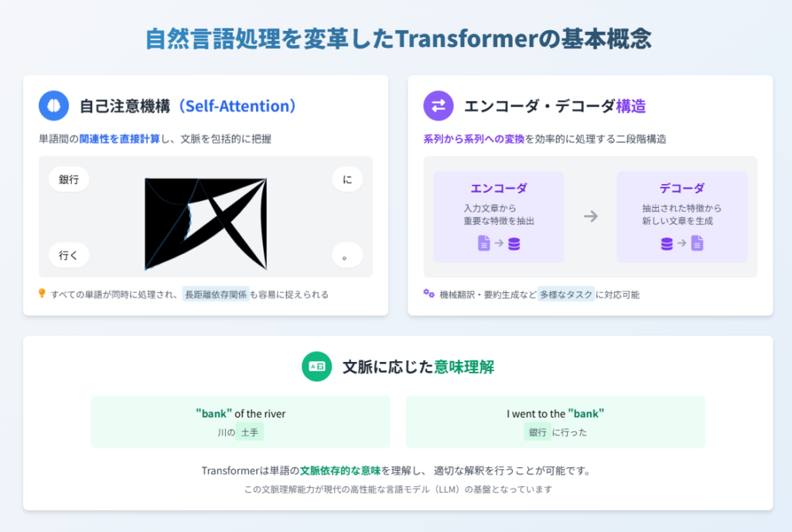Click the デコーダ card
The height and width of the screenshot is (532, 792).
pyautogui.click(x=682, y=217)
